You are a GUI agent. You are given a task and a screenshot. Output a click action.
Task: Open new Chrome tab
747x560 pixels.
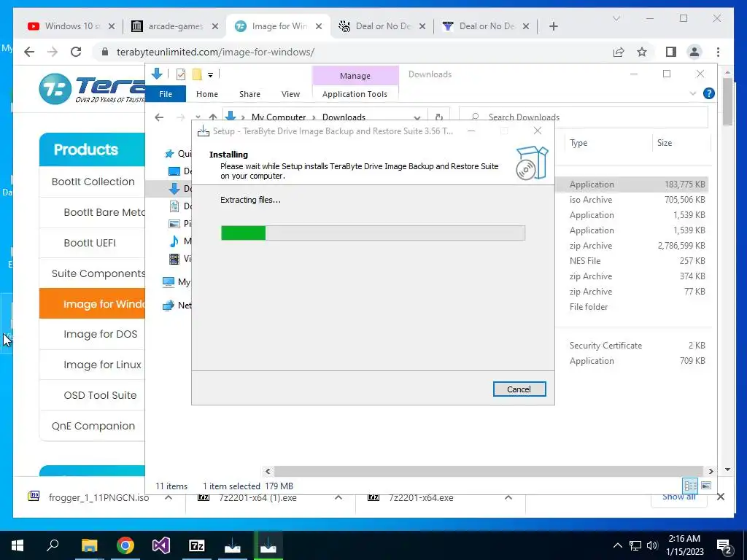(554, 26)
